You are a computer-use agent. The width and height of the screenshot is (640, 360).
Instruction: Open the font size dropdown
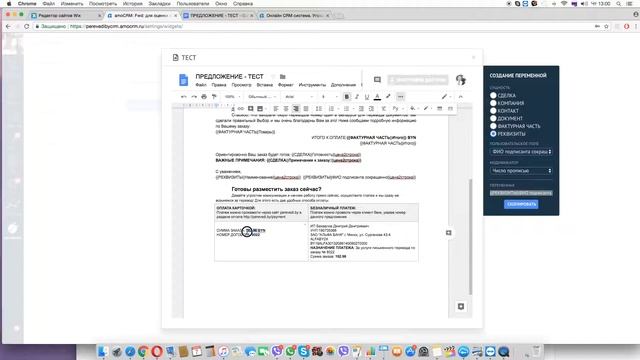click(x=329, y=97)
